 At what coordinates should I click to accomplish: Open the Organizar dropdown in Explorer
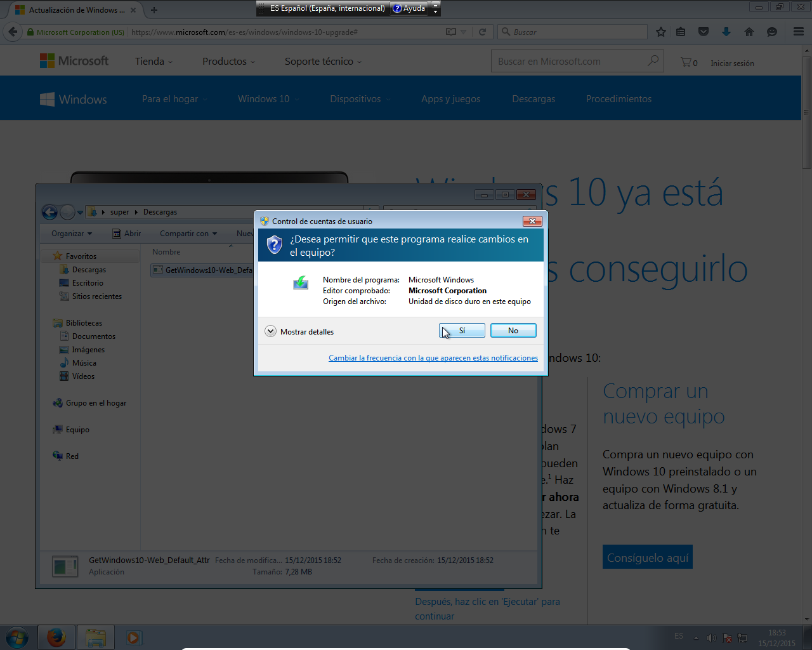[x=71, y=234]
